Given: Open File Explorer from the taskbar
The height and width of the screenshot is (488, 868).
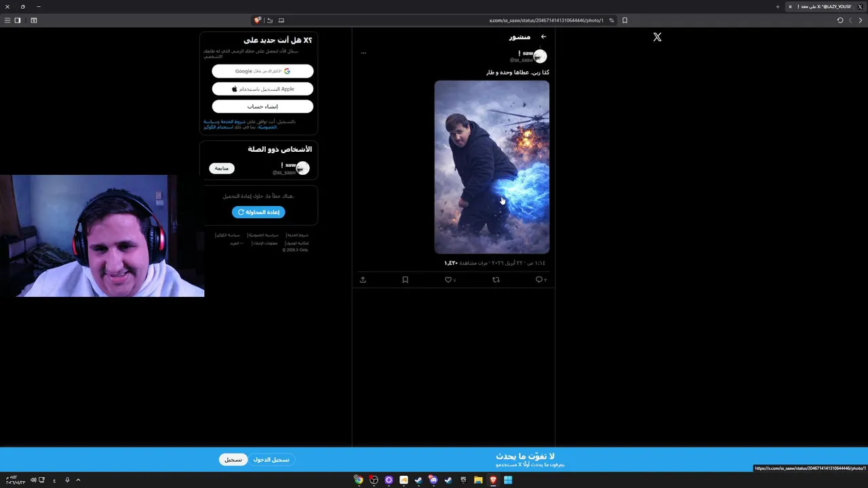Looking at the screenshot, I should (478, 480).
